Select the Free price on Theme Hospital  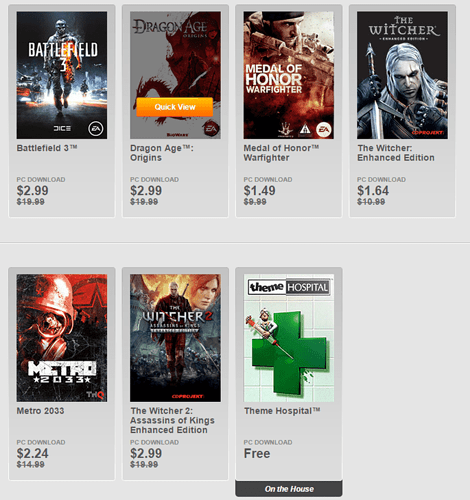point(257,453)
